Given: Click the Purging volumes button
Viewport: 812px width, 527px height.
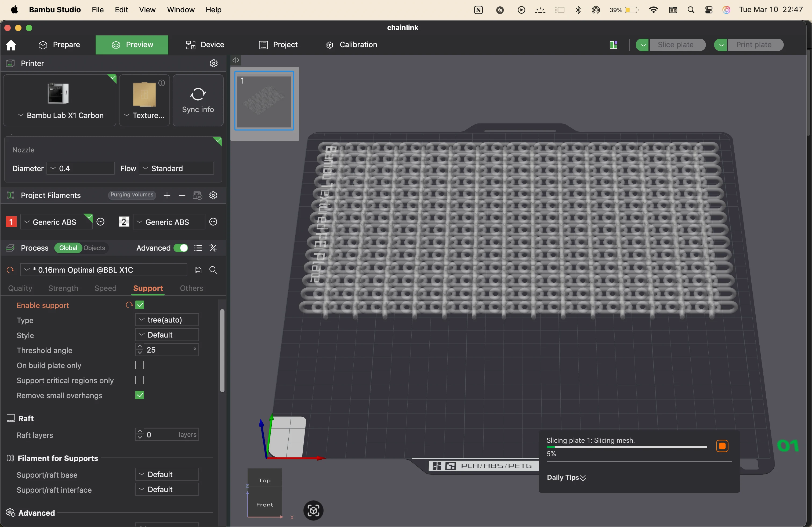Looking at the screenshot, I should 132,195.
